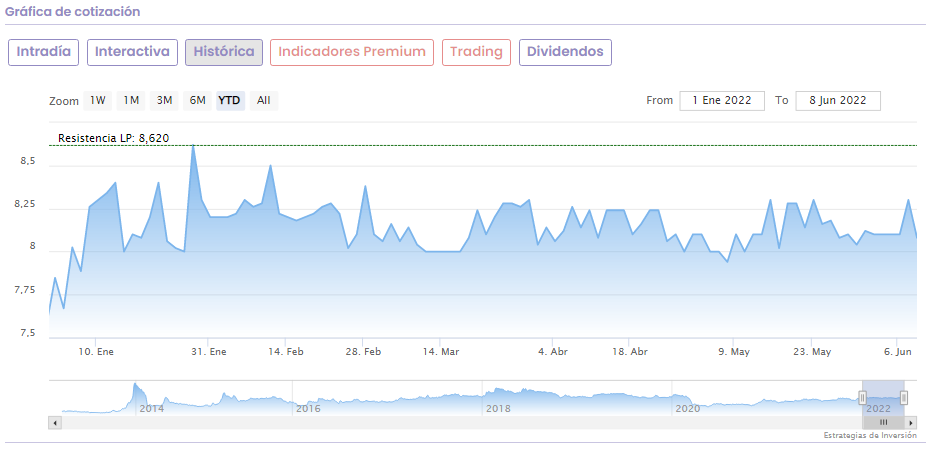Click the 2016 navigator label
This screenshot has height=450, width=931.
pyautogui.click(x=308, y=409)
